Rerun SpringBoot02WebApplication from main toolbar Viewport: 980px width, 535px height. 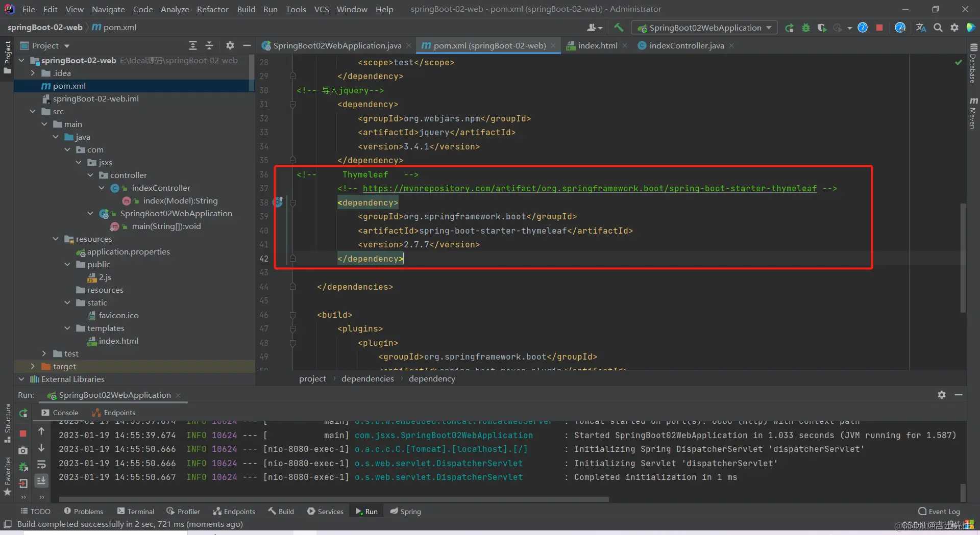pyautogui.click(x=789, y=28)
